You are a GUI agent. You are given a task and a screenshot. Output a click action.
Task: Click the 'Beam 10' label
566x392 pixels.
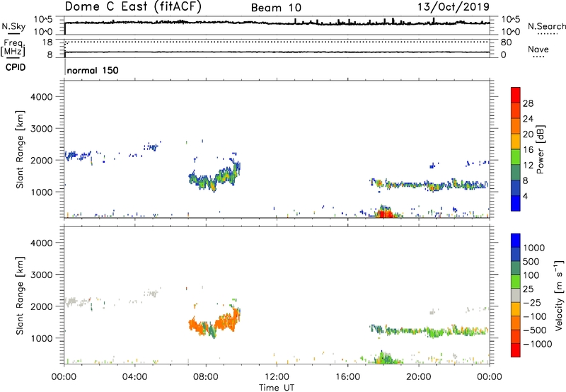pyautogui.click(x=276, y=8)
